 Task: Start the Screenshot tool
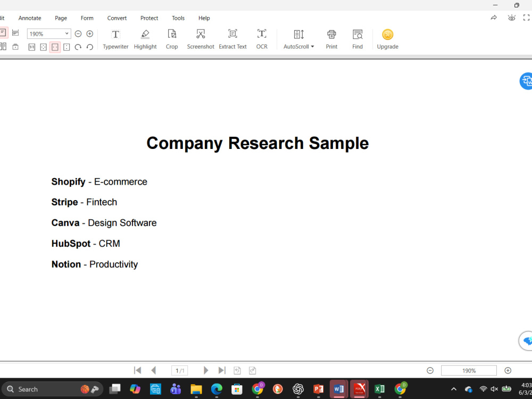click(201, 39)
